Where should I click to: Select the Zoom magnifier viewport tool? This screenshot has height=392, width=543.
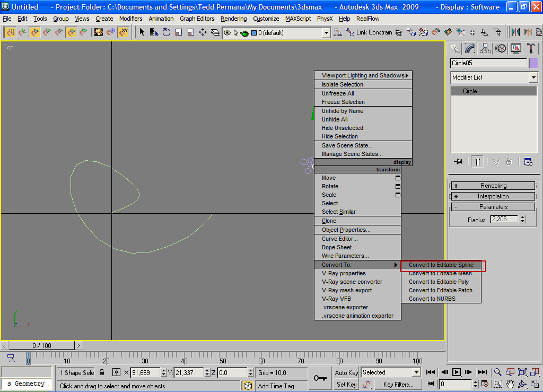[497, 372]
